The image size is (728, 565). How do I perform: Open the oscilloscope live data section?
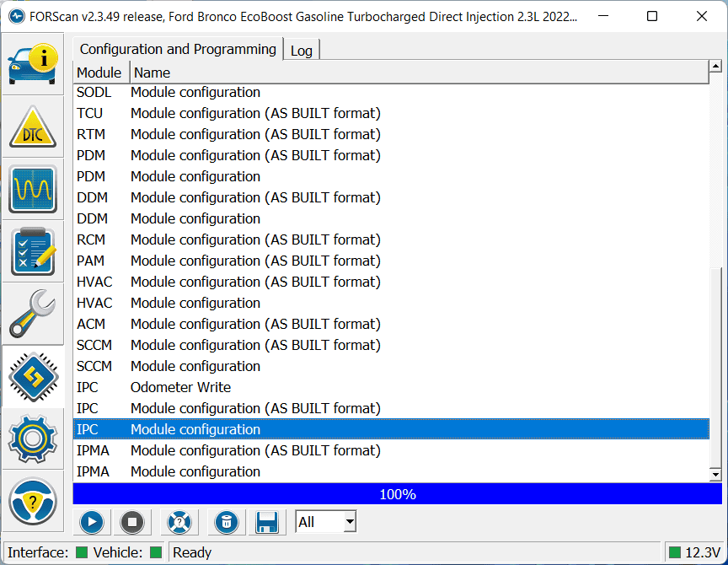33,189
